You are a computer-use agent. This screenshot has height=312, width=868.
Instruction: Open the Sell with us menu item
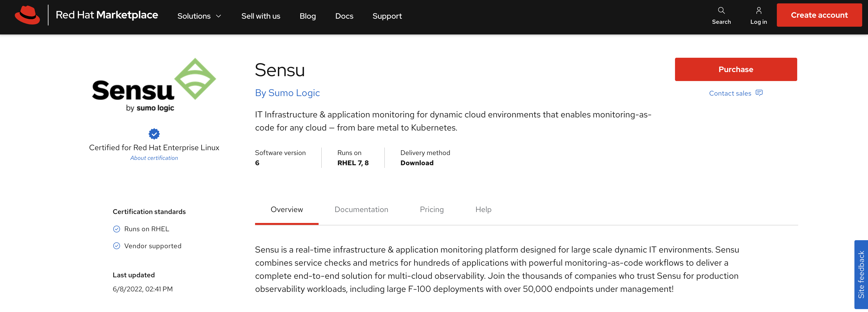coord(260,16)
